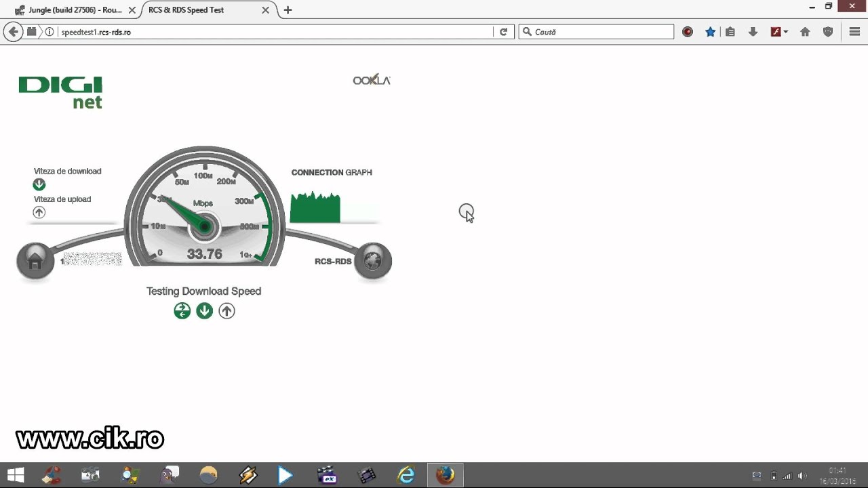Open the Firefox hamburger menu
868x488 pixels.
(854, 32)
